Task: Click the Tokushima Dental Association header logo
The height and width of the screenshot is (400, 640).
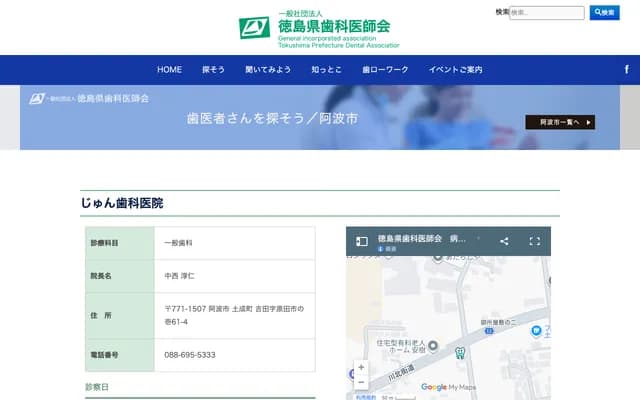Action: (319, 28)
